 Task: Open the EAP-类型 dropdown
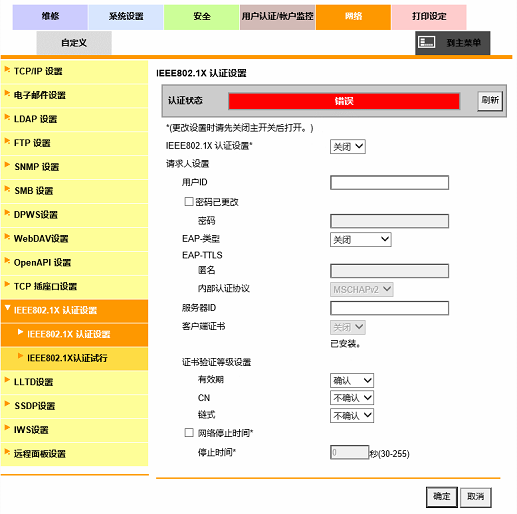click(361, 240)
